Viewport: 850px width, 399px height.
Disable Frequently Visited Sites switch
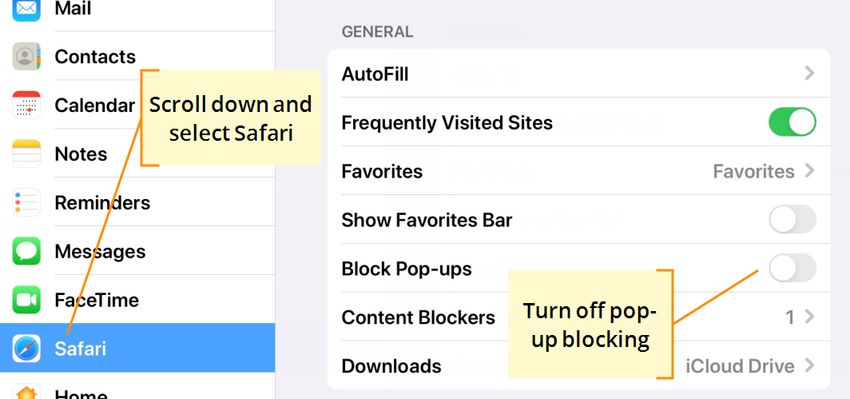point(792,122)
